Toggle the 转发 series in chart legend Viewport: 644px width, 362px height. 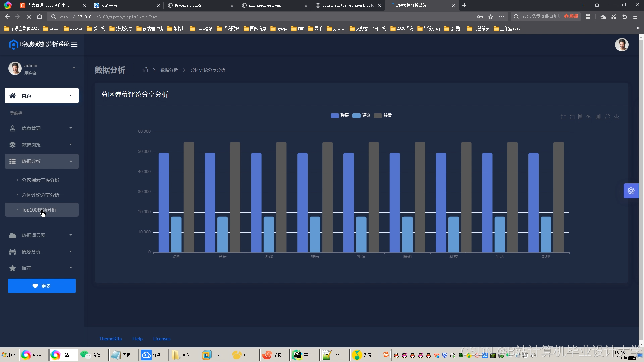383,115
